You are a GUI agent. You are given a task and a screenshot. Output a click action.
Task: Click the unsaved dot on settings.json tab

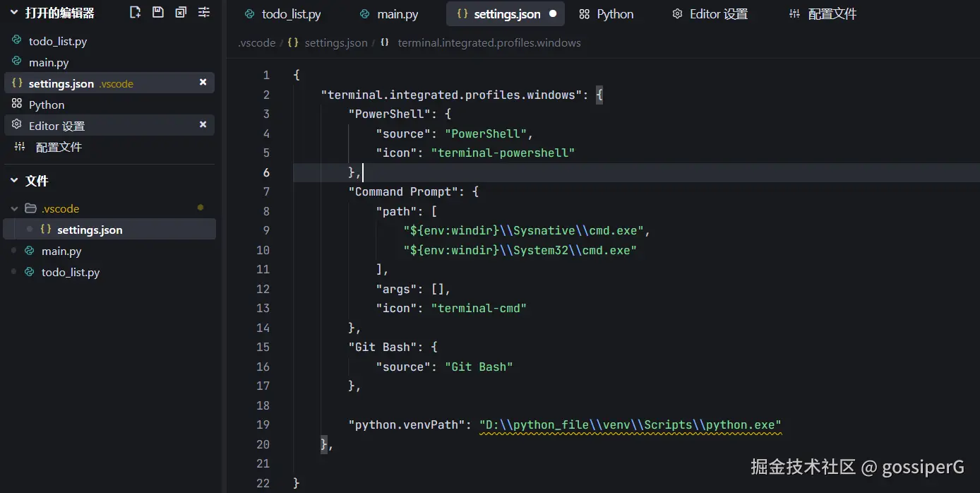point(552,14)
